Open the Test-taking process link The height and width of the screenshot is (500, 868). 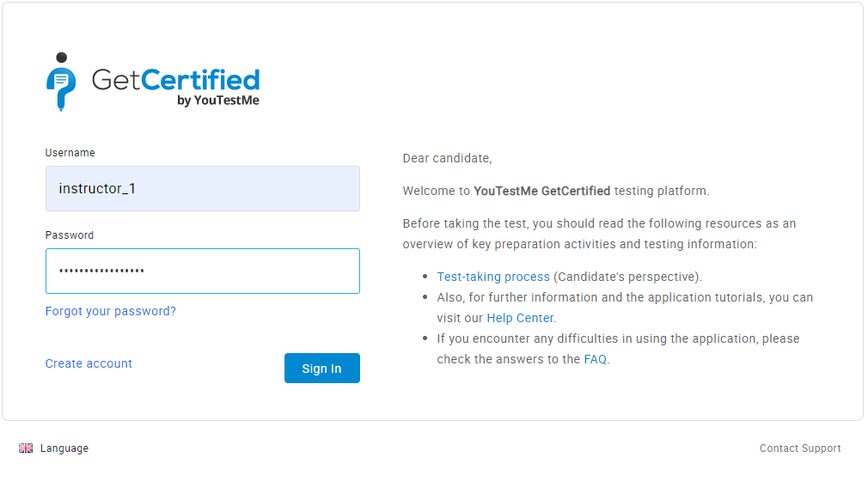[x=493, y=277]
